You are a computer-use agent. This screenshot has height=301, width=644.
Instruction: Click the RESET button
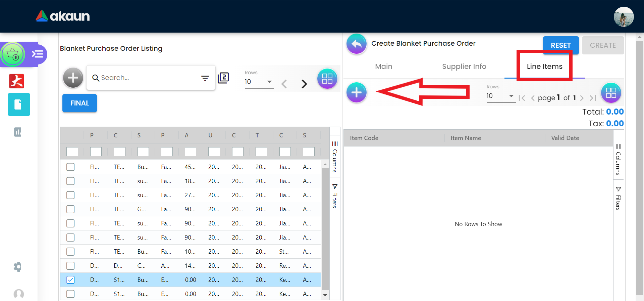coord(561,45)
